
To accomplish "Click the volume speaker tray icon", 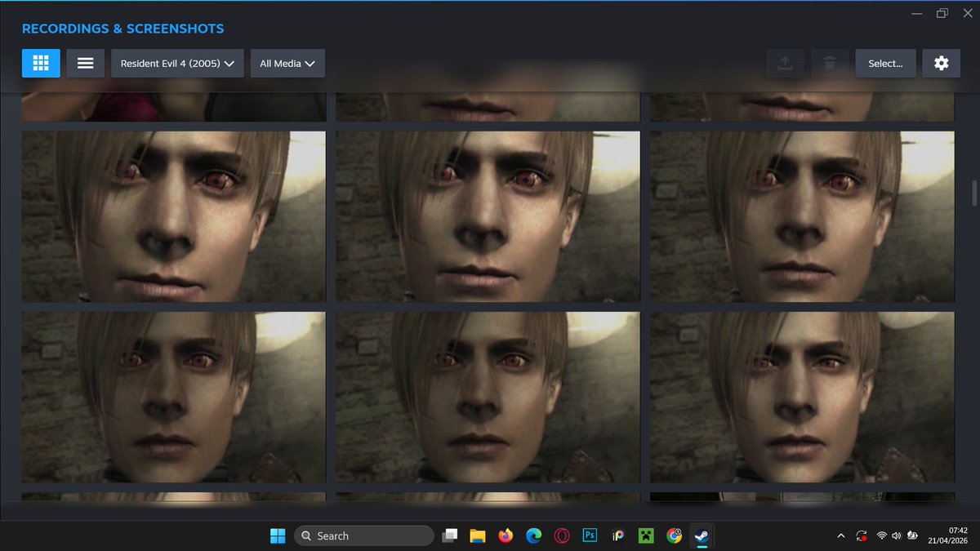I will [x=897, y=535].
